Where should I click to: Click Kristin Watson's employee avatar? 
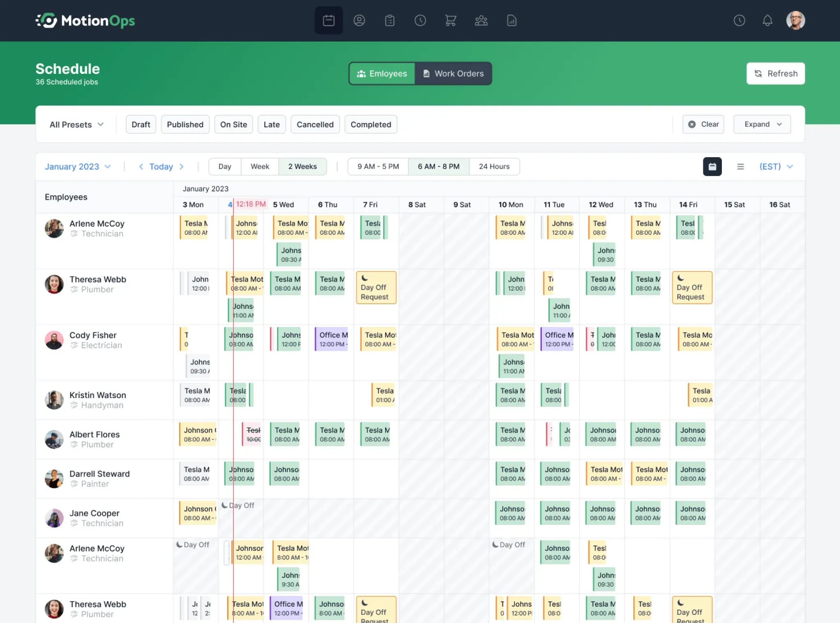tap(54, 400)
